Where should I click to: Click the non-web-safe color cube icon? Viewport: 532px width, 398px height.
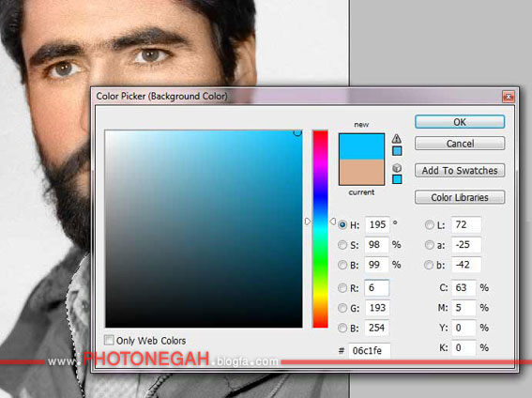pyautogui.click(x=397, y=168)
